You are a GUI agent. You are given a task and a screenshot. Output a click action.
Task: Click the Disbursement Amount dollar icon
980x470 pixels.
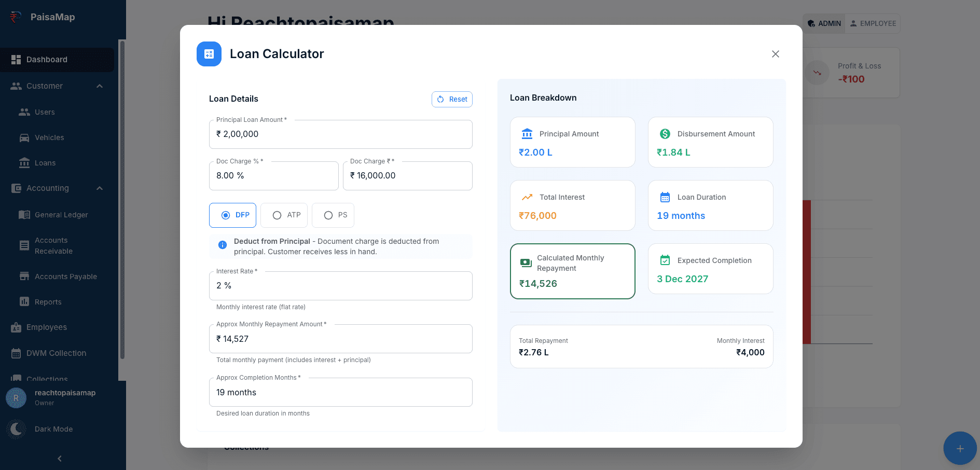click(x=665, y=134)
